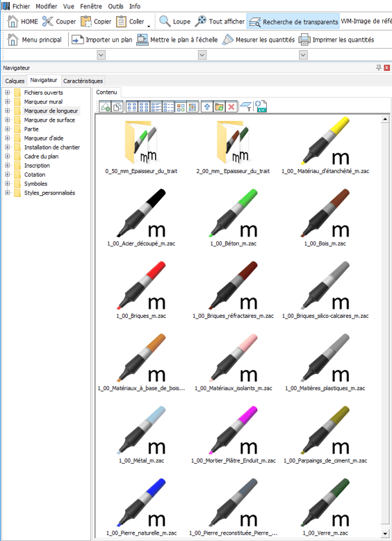Open Menu principal
The width and height of the screenshot is (392, 541).
click(35, 40)
